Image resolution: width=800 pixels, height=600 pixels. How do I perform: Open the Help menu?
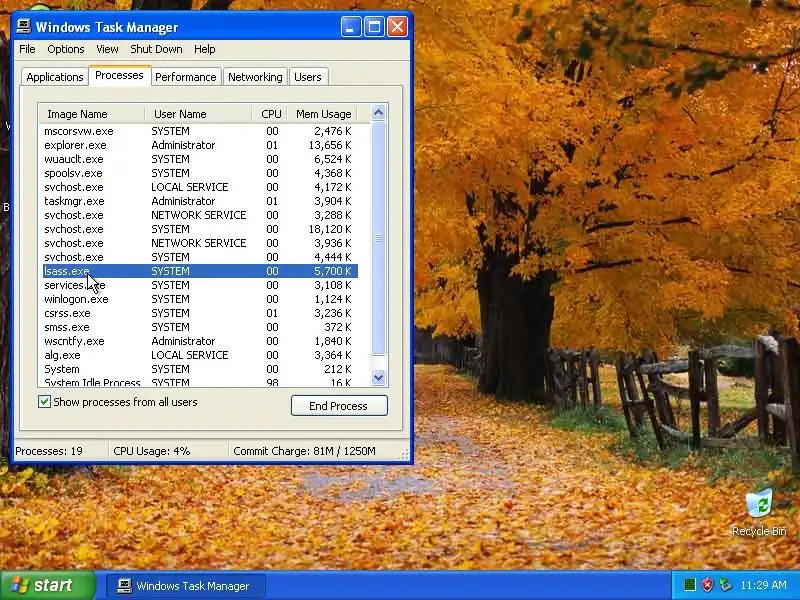pos(205,49)
